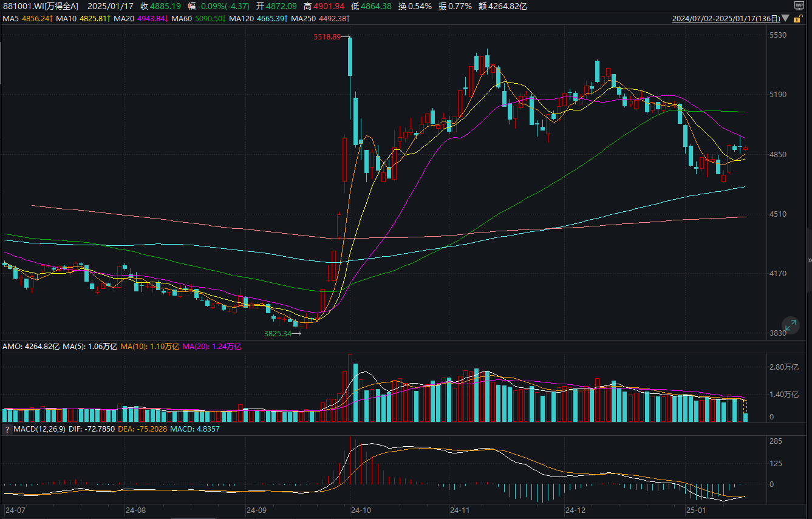Open the date range dropdown triangle
812x519 pixels.
[785, 19]
